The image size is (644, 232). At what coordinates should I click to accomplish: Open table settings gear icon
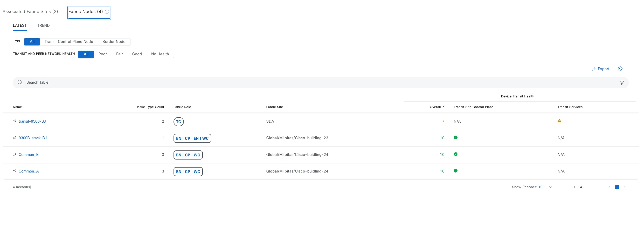(620, 69)
